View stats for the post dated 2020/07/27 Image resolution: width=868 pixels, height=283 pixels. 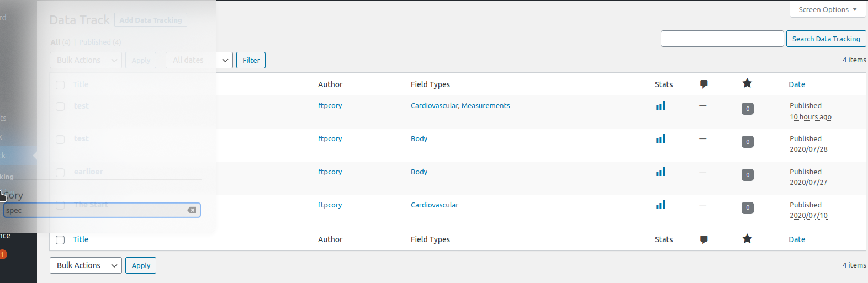(x=660, y=172)
